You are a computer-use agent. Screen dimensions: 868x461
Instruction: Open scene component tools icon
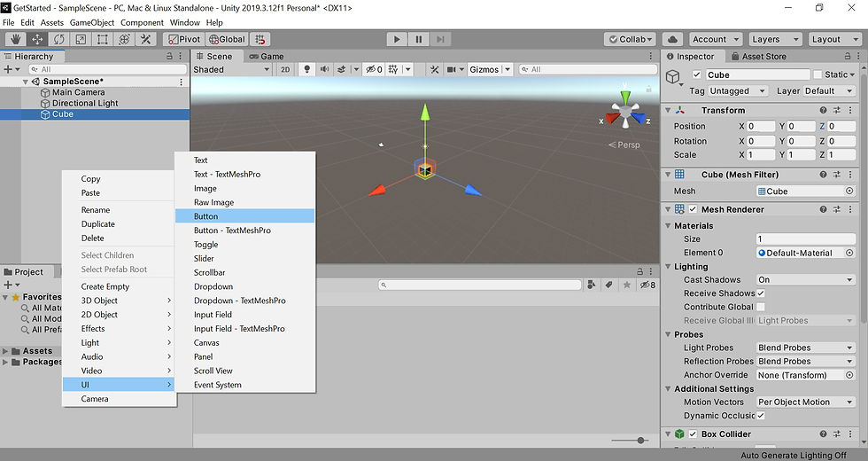point(435,69)
